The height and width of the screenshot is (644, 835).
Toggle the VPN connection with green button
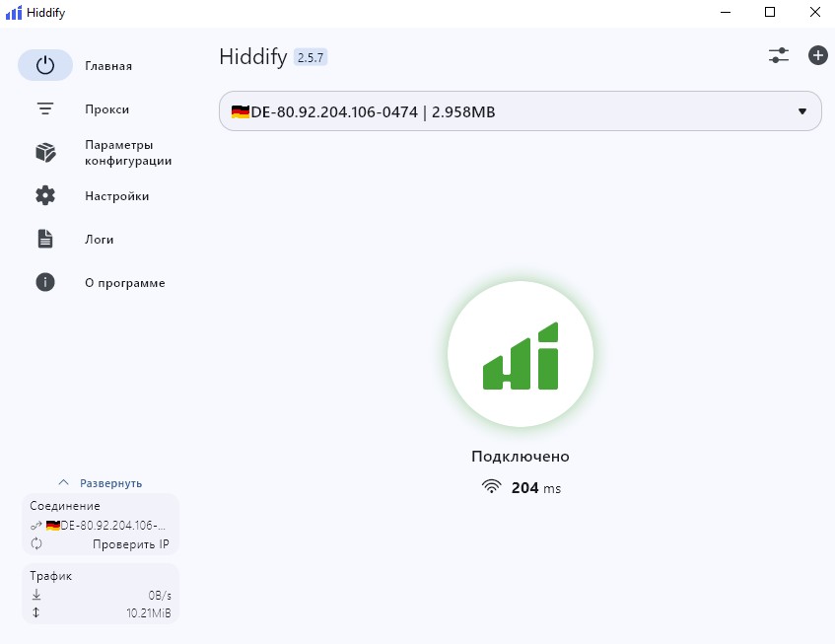point(521,354)
